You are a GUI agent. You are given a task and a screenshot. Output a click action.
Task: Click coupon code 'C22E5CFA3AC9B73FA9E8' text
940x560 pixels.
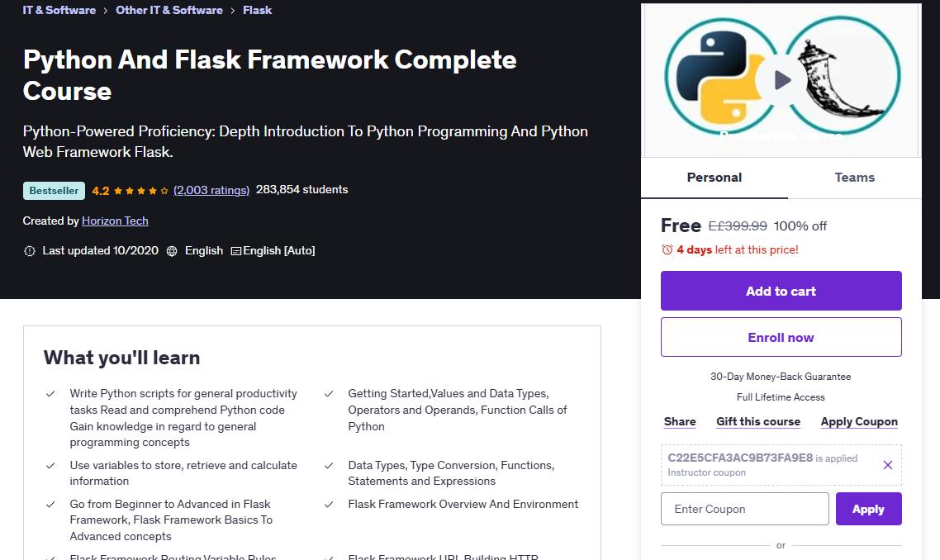point(740,458)
